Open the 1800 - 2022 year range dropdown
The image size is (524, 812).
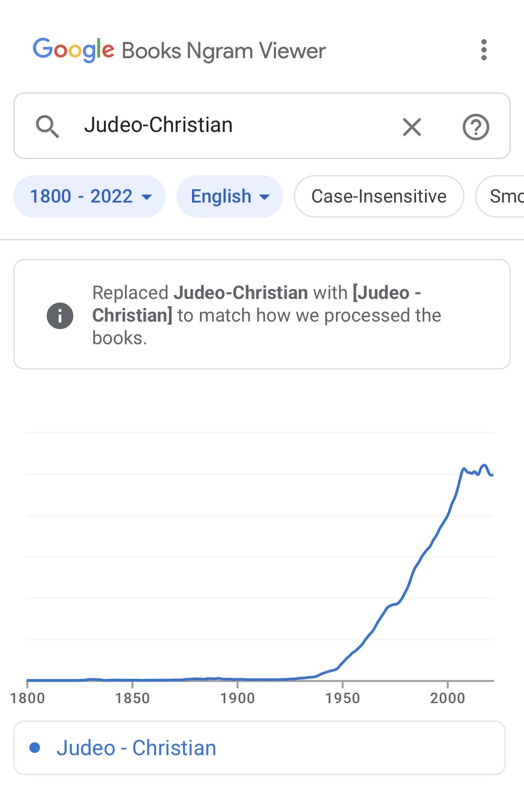click(x=89, y=196)
